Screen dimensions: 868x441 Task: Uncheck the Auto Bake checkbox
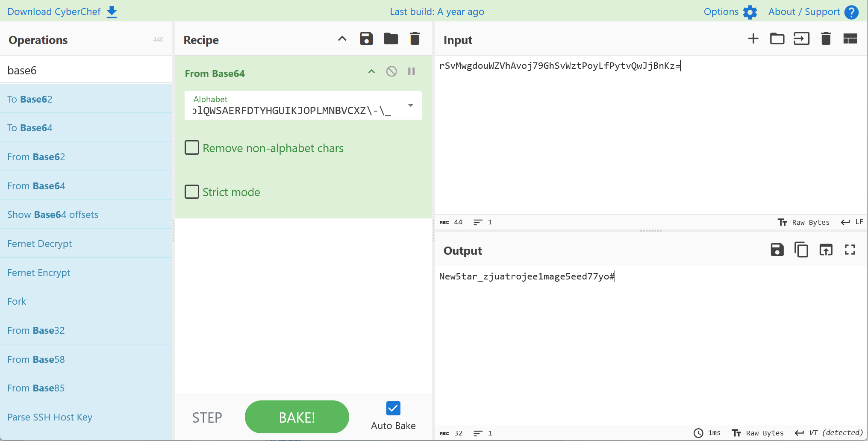(x=393, y=409)
